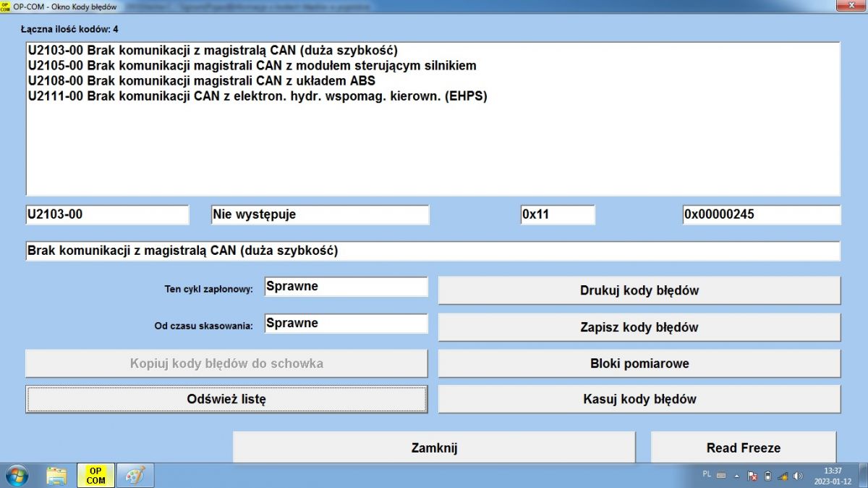Click the Show desktop strip by the clock
The image size is (868, 488).
point(862,476)
